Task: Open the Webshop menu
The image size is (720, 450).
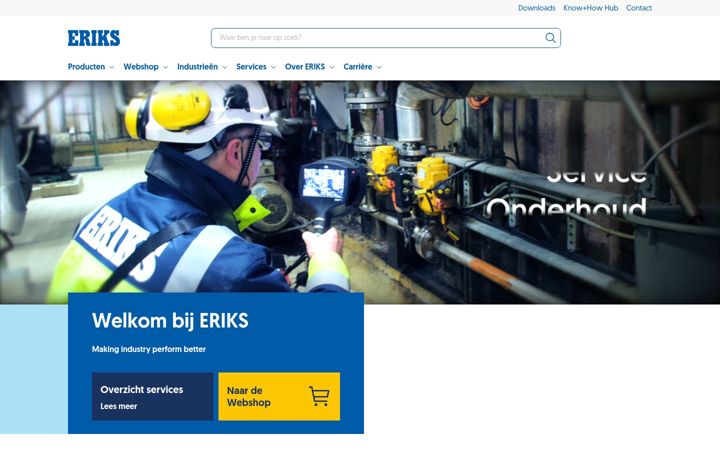Action: tap(141, 67)
